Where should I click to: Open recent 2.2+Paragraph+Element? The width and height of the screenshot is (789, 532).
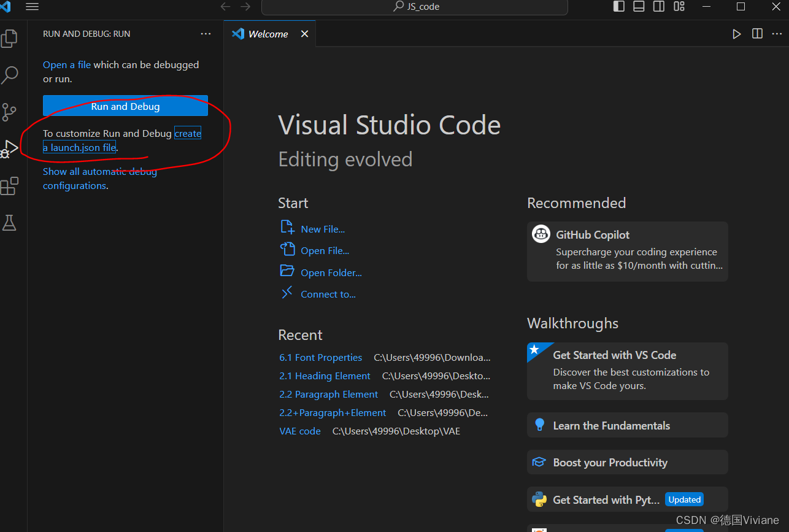[x=333, y=412]
